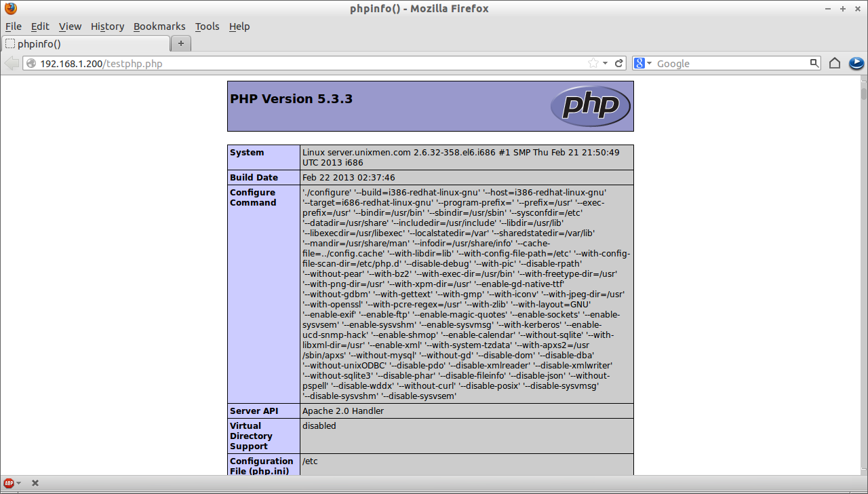
Task: Reload the page with the refresh icon
Action: [619, 63]
